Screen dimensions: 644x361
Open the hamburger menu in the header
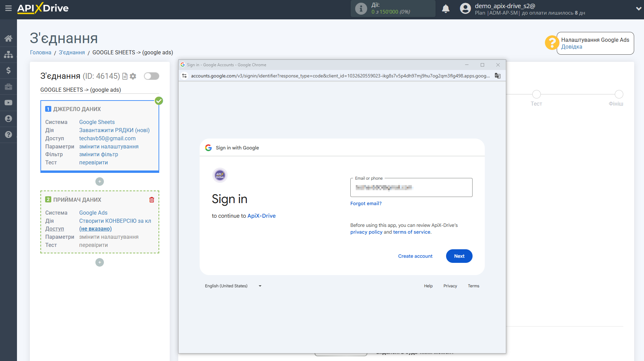pos(8,8)
